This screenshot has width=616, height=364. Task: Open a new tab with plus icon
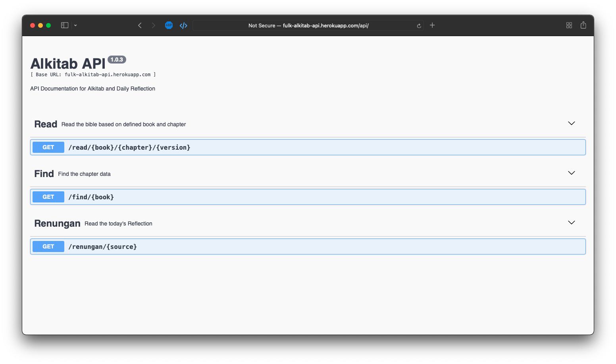432,25
